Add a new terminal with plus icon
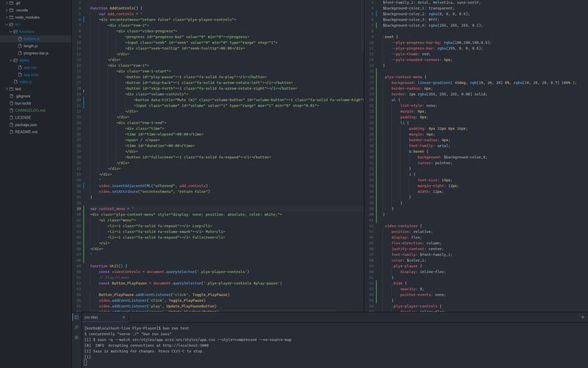 [583, 317]
